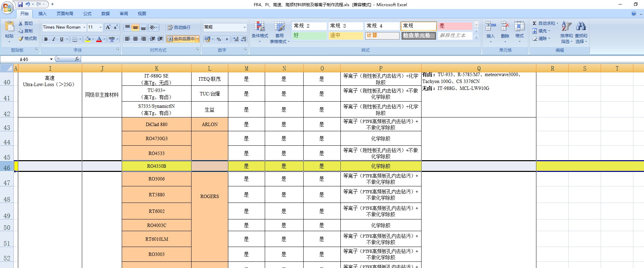The image size is (644, 268).
Task: Redo the last undone action
Action: (39, 4)
